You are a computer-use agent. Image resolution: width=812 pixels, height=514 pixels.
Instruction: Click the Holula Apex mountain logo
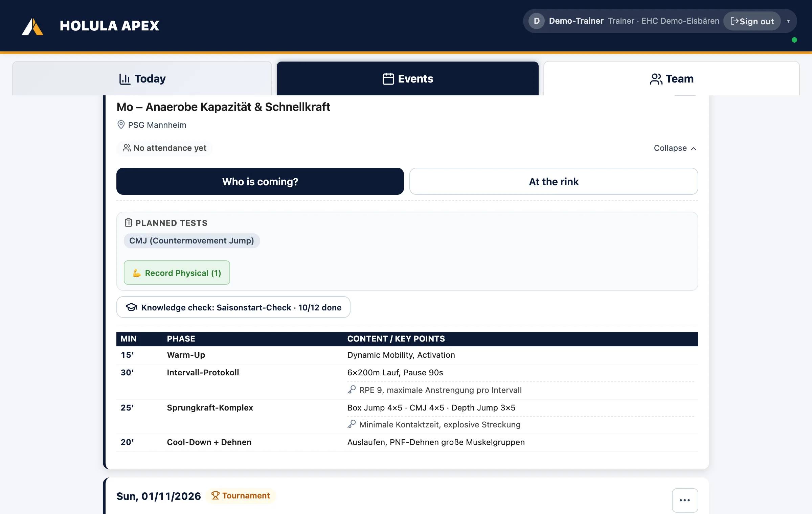pos(32,26)
